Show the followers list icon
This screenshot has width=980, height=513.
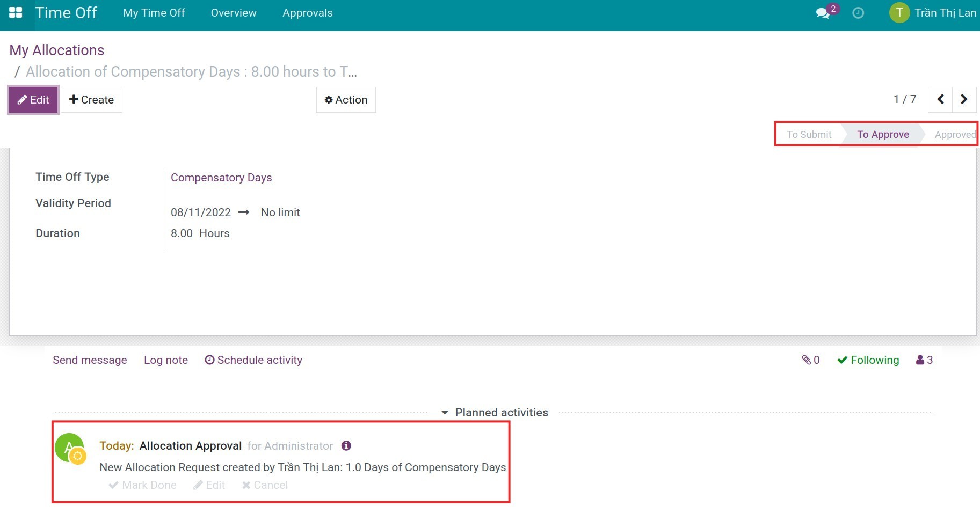924,360
